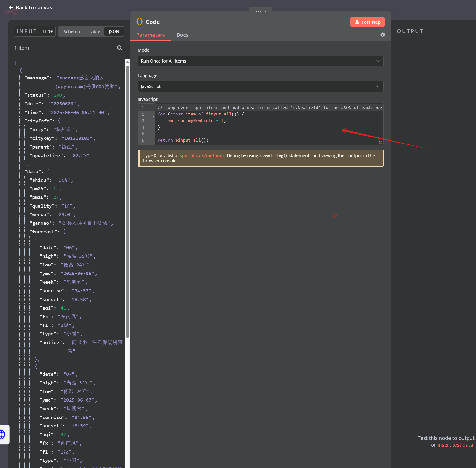Screen dimensions: 476x468
Task: Go back to canvas via arrow link
Action: [x=30, y=8]
